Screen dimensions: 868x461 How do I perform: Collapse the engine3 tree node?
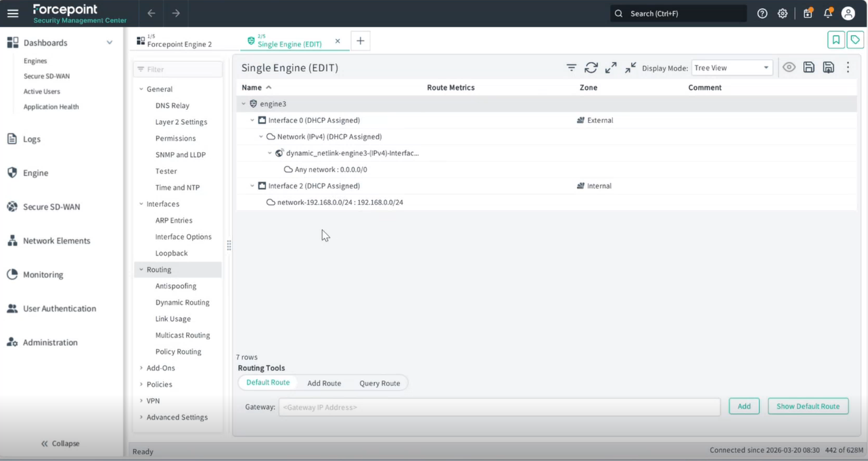tap(244, 104)
